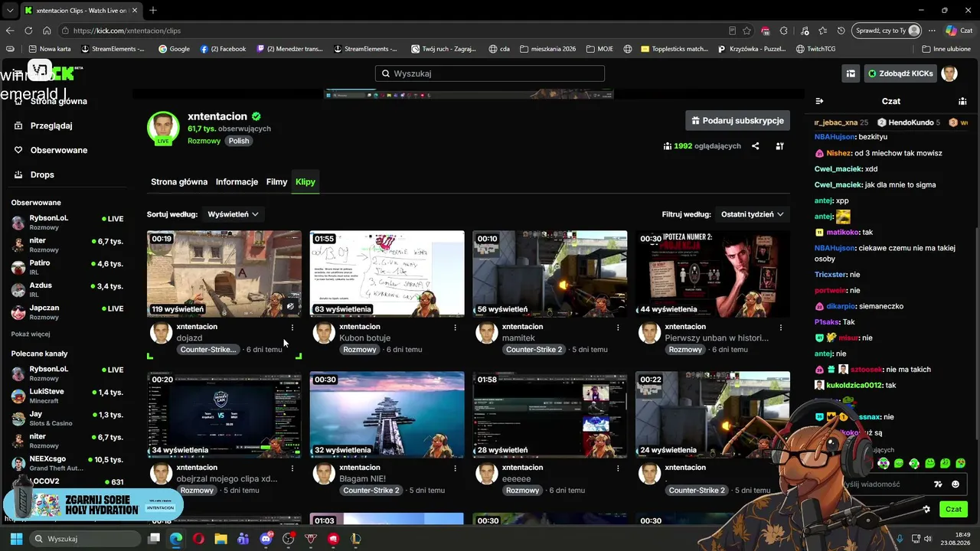Open options menu for eeeeee clip

coord(618,468)
